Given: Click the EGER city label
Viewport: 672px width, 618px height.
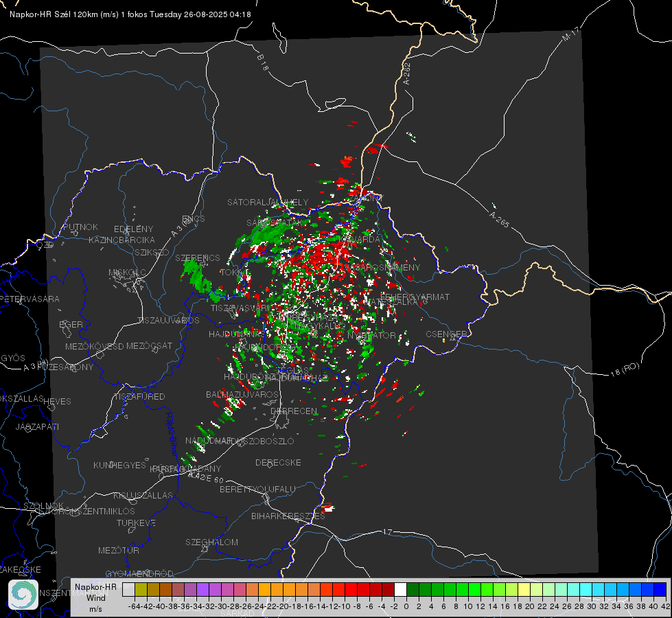Looking at the screenshot, I should pyautogui.click(x=71, y=325).
